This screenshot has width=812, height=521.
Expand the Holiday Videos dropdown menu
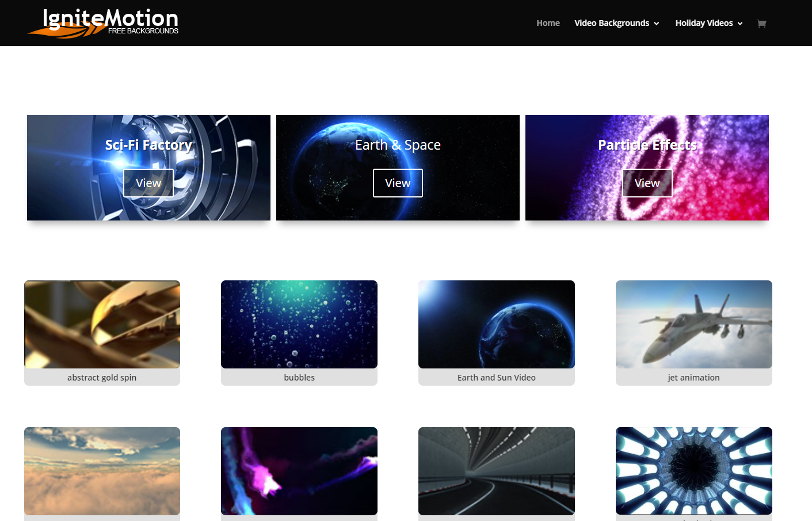[x=708, y=23]
